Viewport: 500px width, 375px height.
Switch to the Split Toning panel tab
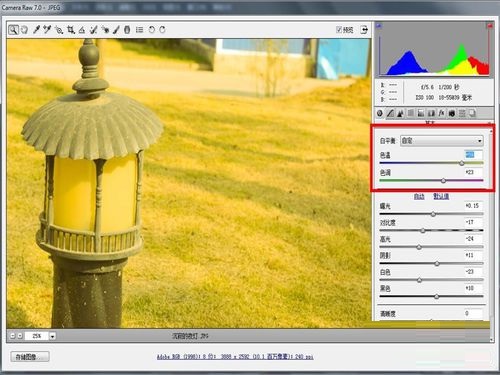pyautogui.click(x=421, y=113)
